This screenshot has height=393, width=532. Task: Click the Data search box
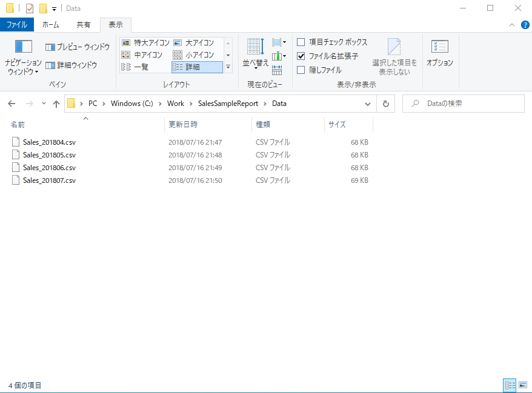[x=464, y=104]
